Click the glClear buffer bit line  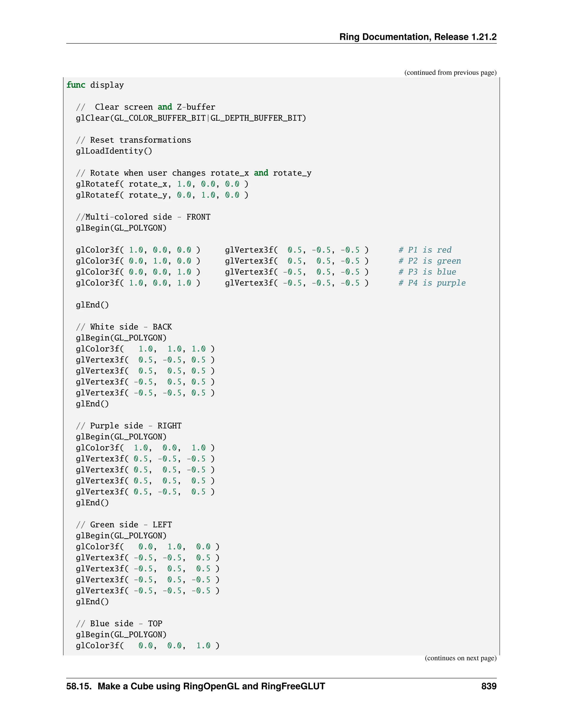[x=191, y=118]
